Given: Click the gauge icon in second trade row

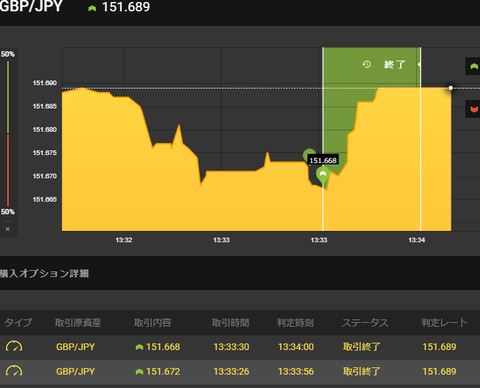Looking at the screenshot, I should [14, 371].
